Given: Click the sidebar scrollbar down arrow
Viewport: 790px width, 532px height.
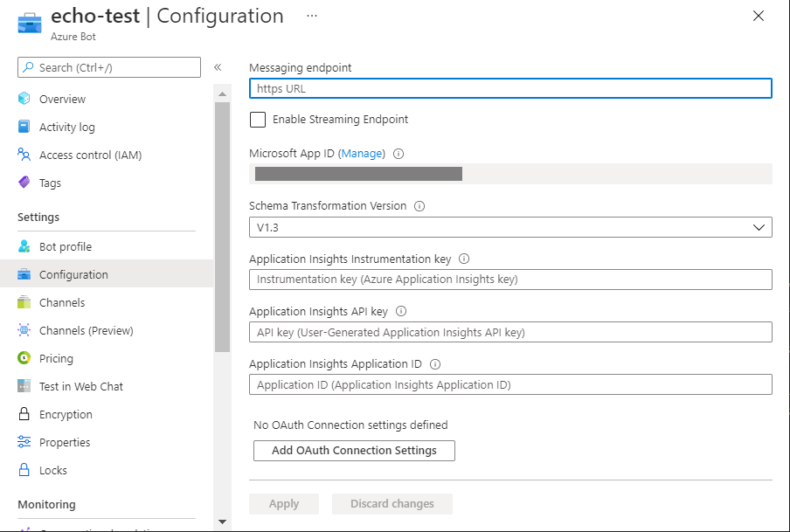Looking at the screenshot, I should click(222, 522).
